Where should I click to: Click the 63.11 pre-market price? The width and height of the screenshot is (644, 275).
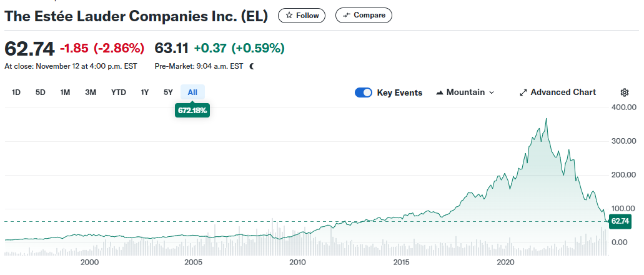[171, 49]
